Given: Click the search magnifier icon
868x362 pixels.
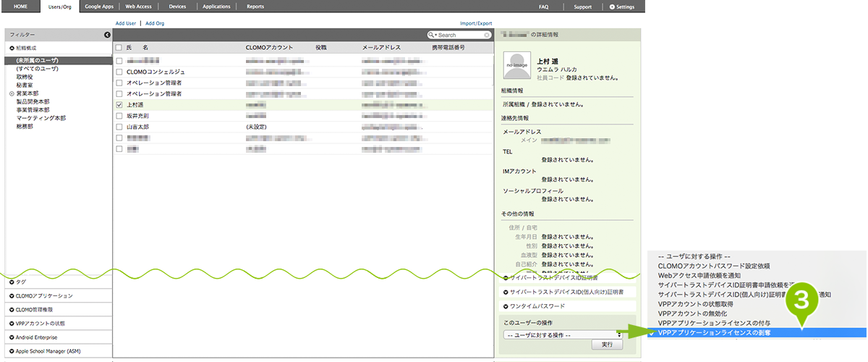Looking at the screenshot, I should coord(431,35).
